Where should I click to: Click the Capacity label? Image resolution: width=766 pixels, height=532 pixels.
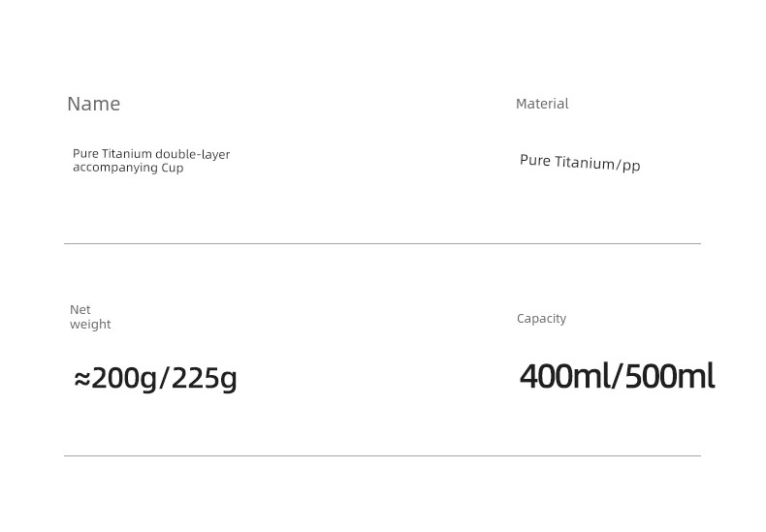point(541,319)
